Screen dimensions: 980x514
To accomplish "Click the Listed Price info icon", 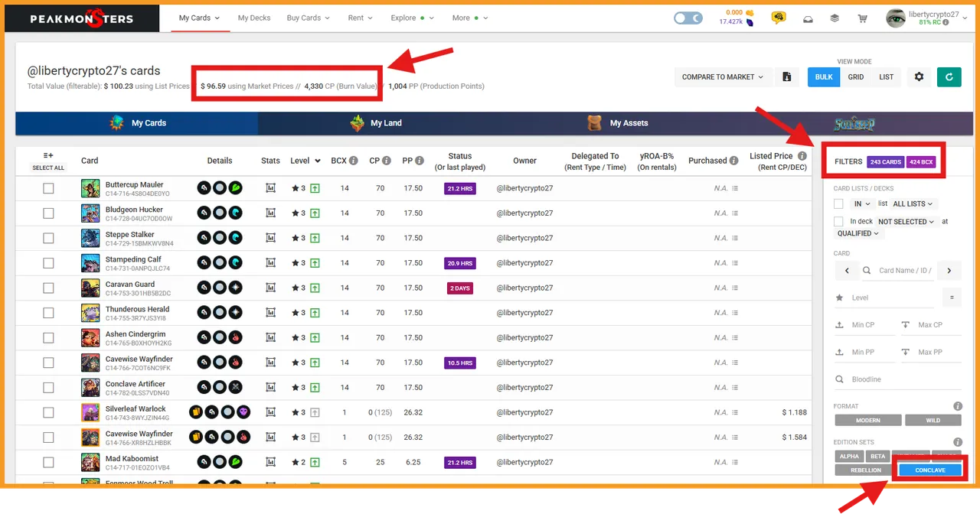I will 802,156.
